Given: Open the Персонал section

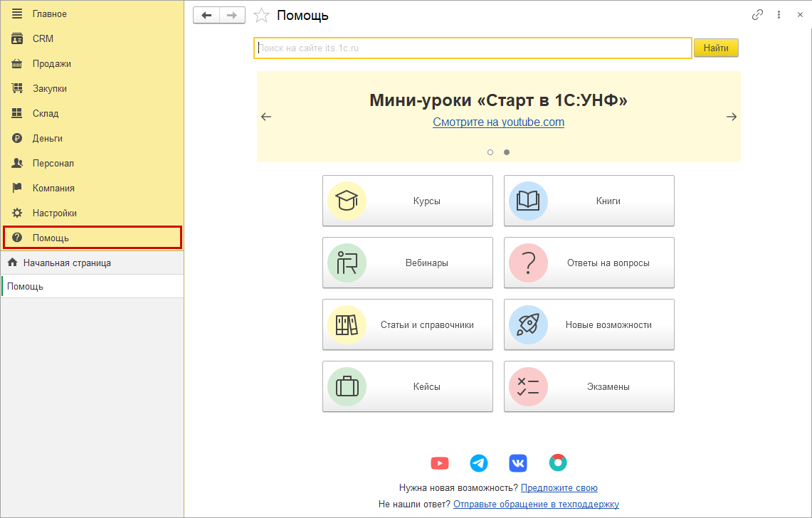Looking at the screenshot, I should click(93, 163).
